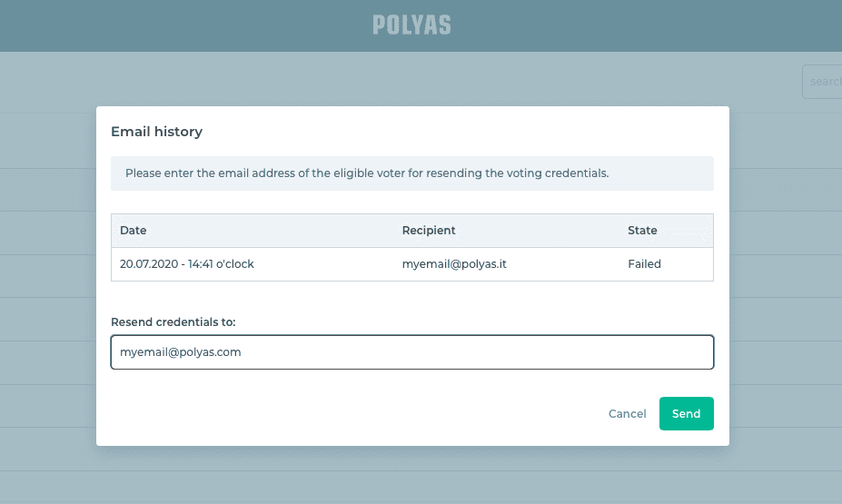
Task: Click the Failed state cell
Action: point(644,264)
